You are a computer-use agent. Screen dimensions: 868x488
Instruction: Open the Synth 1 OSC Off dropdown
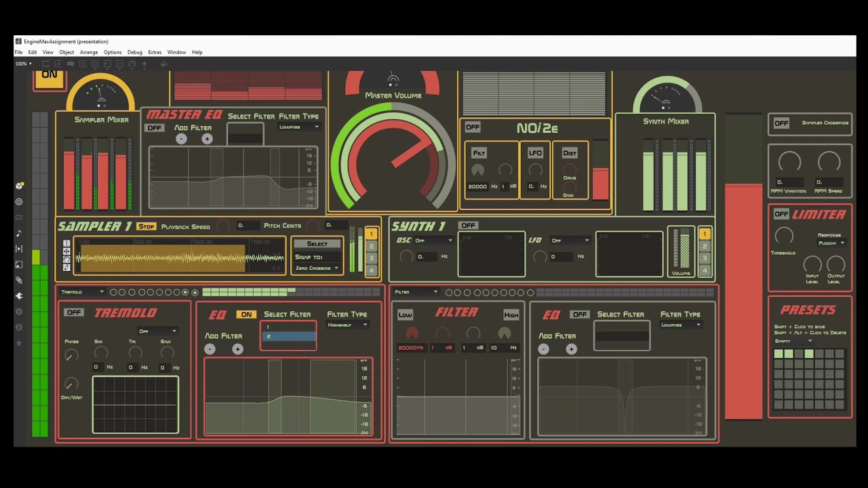433,240
